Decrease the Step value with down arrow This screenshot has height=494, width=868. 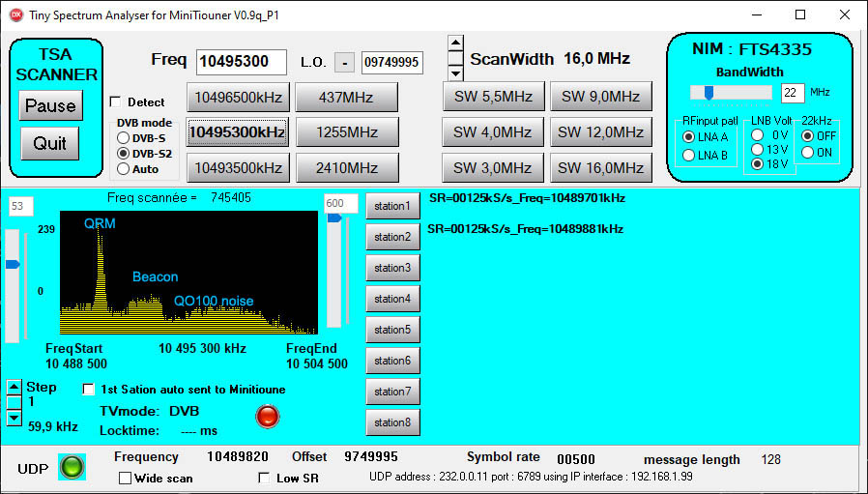pyautogui.click(x=14, y=419)
